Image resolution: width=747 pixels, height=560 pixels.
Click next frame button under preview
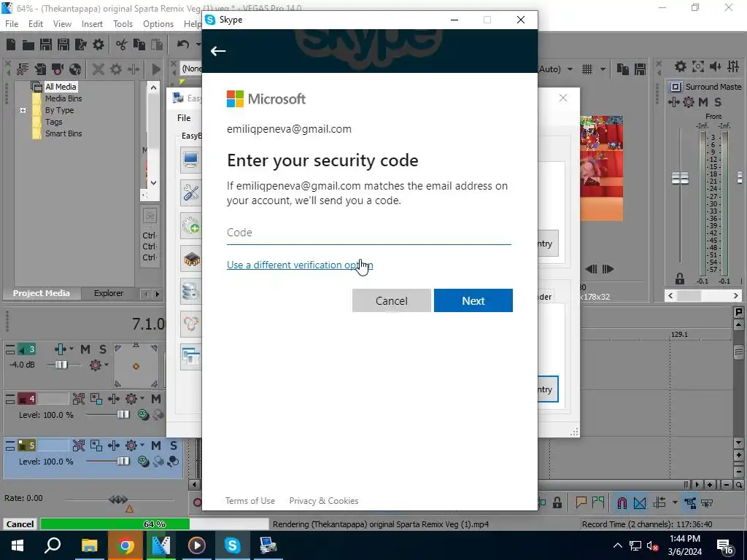tap(608, 269)
